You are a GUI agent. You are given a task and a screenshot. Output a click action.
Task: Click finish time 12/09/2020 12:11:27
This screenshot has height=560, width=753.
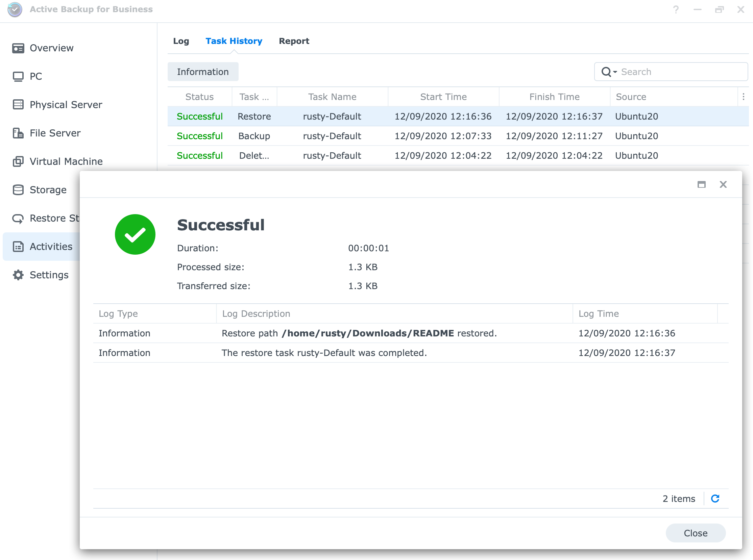point(554,136)
